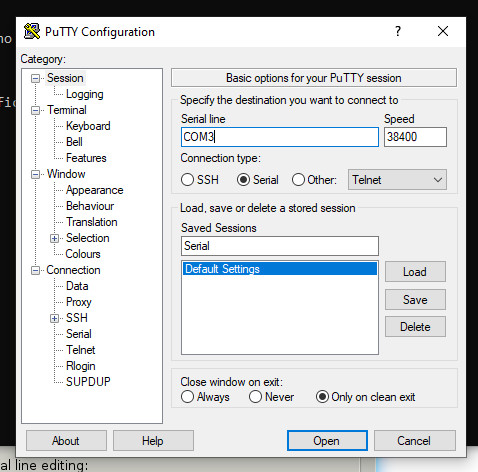Collapse the Terminal tree node

pyautogui.click(x=35, y=110)
